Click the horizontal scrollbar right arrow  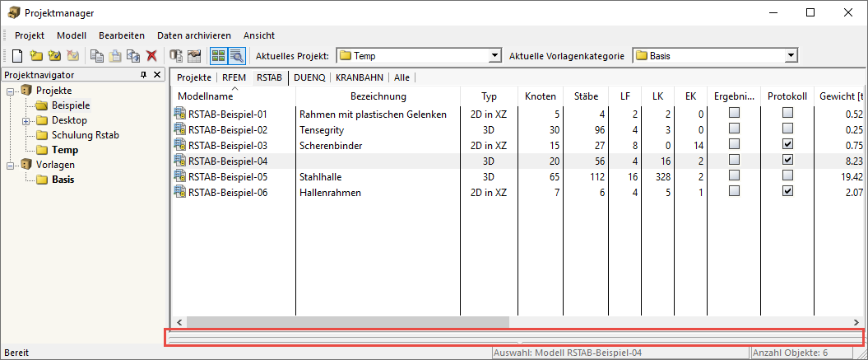click(x=856, y=322)
